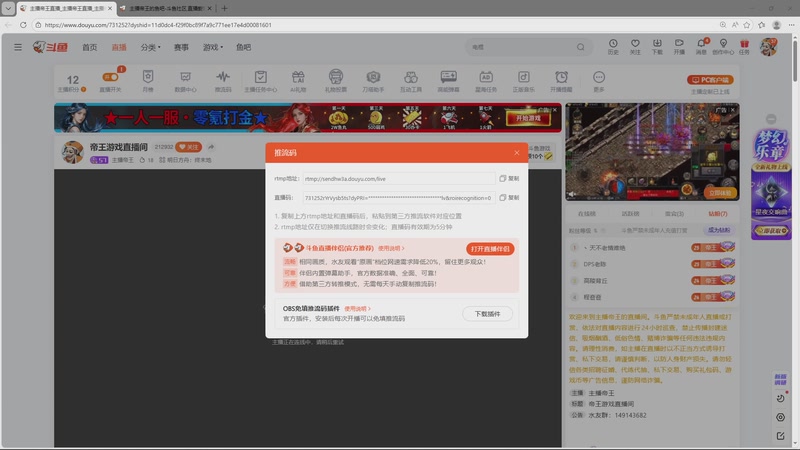Select 直播 in the navigation bar

tap(119, 47)
